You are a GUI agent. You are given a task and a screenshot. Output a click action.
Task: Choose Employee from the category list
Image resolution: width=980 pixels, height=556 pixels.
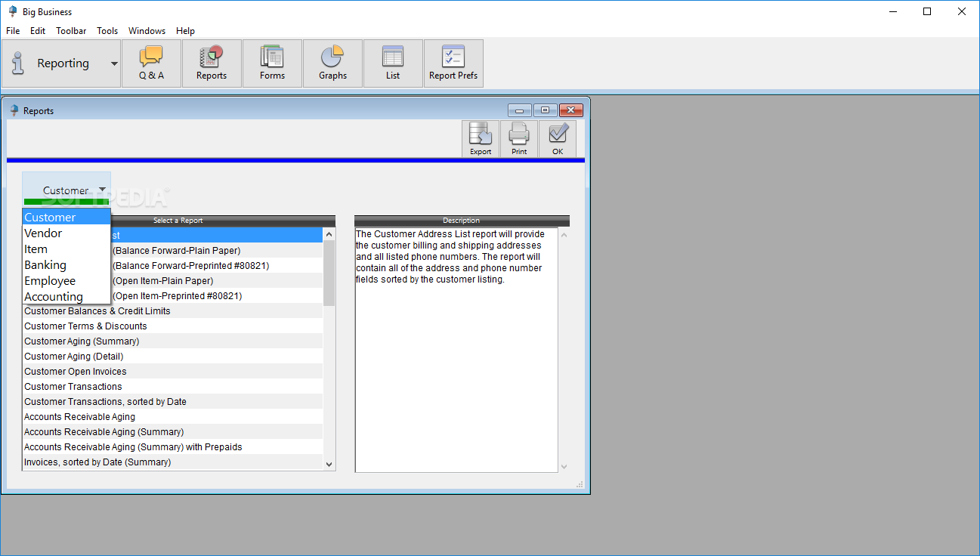pyautogui.click(x=66, y=281)
